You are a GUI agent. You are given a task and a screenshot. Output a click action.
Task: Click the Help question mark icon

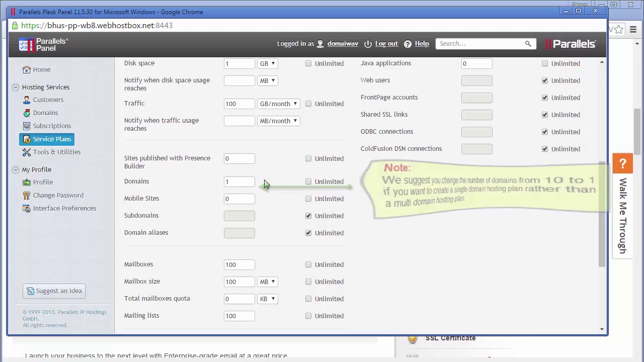coord(408,44)
